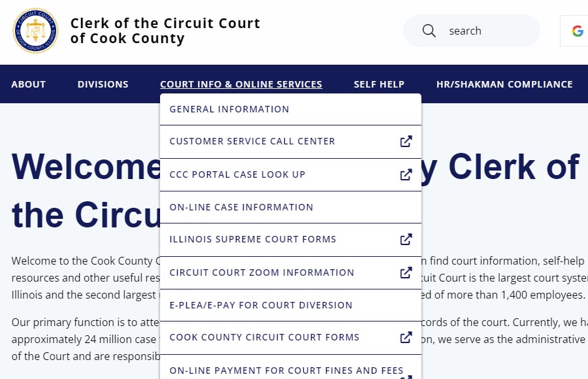Choose E-Plea/E-Pay for Court Diversion
588x379 pixels.
[291, 305]
